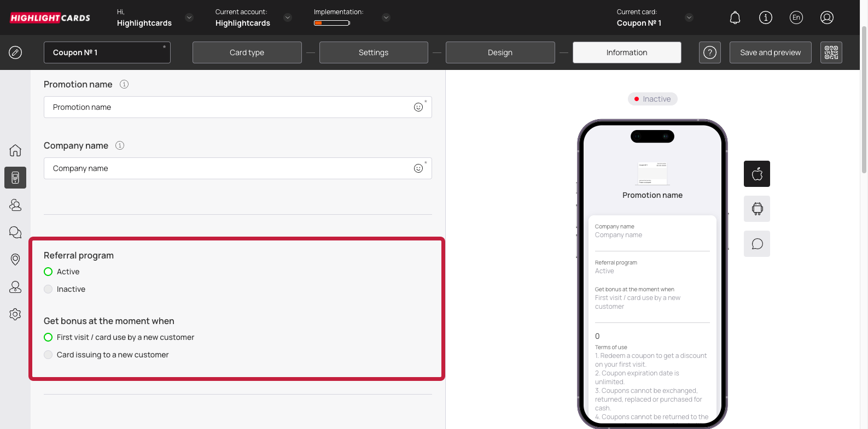Click Save and preview button
This screenshot has height=429, width=868.
[x=770, y=52]
